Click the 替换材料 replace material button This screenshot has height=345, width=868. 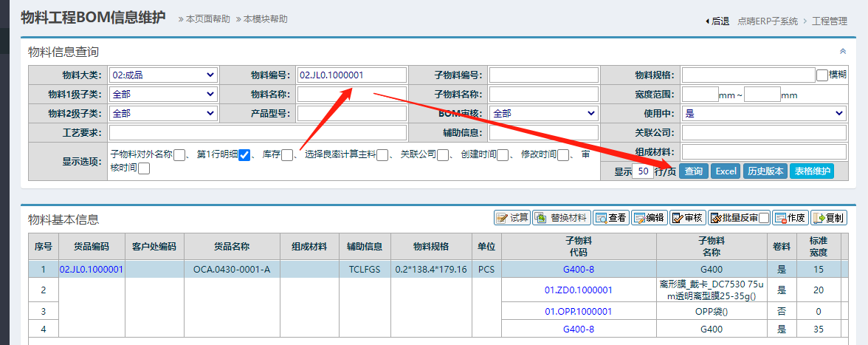coord(562,218)
